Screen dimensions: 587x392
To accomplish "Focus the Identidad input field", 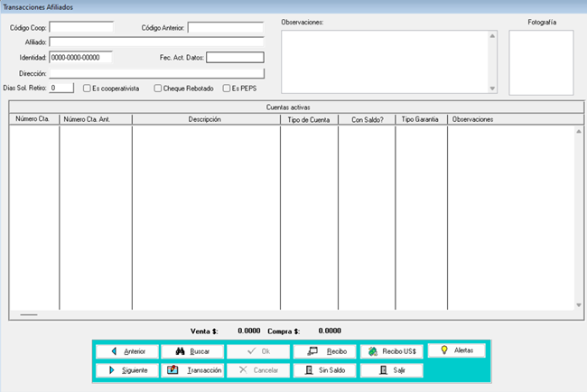I will 80,57.
